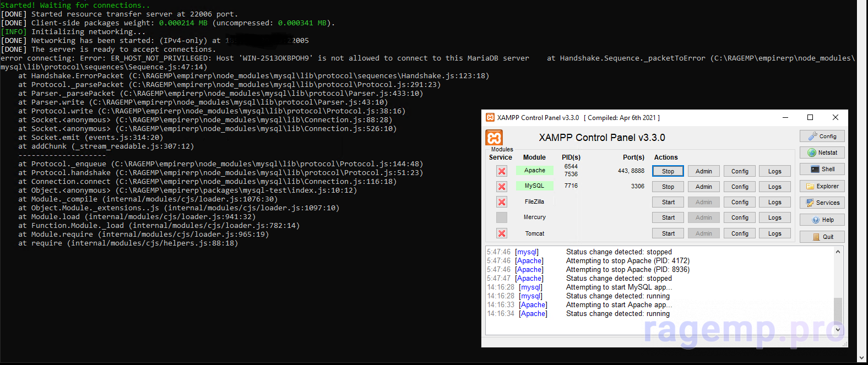Click the Mercury module name

pyautogui.click(x=535, y=217)
